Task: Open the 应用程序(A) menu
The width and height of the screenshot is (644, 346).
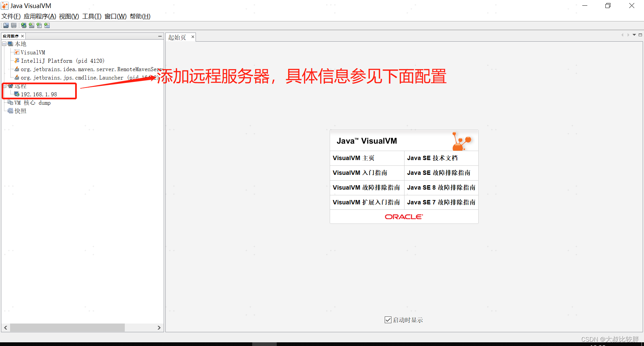Action: pos(40,16)
